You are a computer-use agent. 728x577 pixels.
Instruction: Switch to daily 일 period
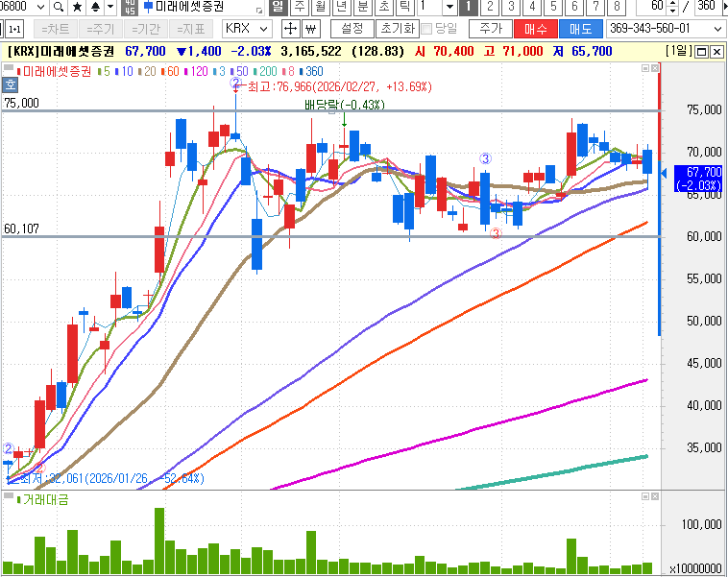tap(278, 7)
